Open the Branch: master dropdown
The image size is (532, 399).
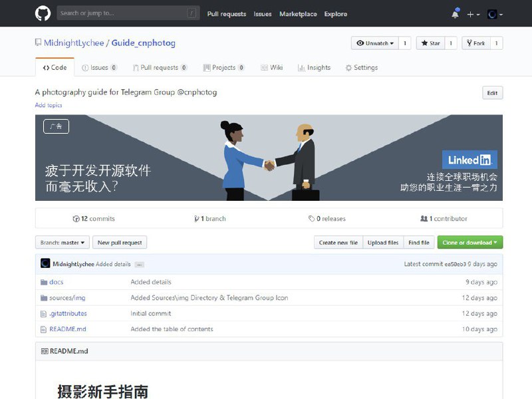pos(63,243)
